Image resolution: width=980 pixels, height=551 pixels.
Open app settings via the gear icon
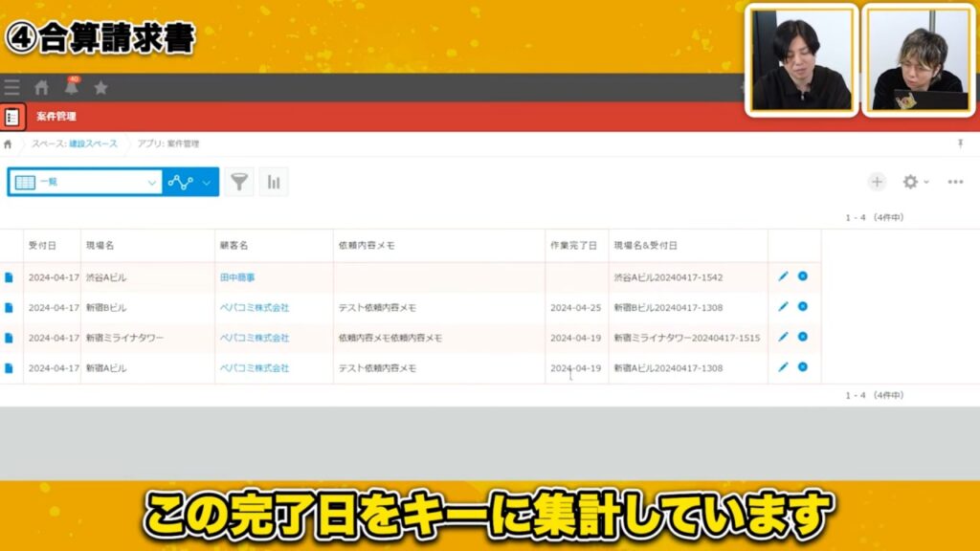point(912,181)
